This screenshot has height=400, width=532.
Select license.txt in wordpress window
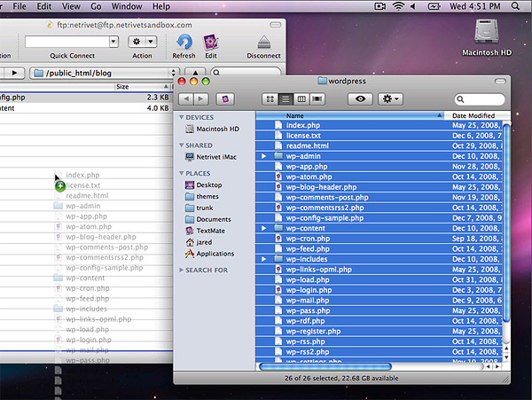(379, 136)
